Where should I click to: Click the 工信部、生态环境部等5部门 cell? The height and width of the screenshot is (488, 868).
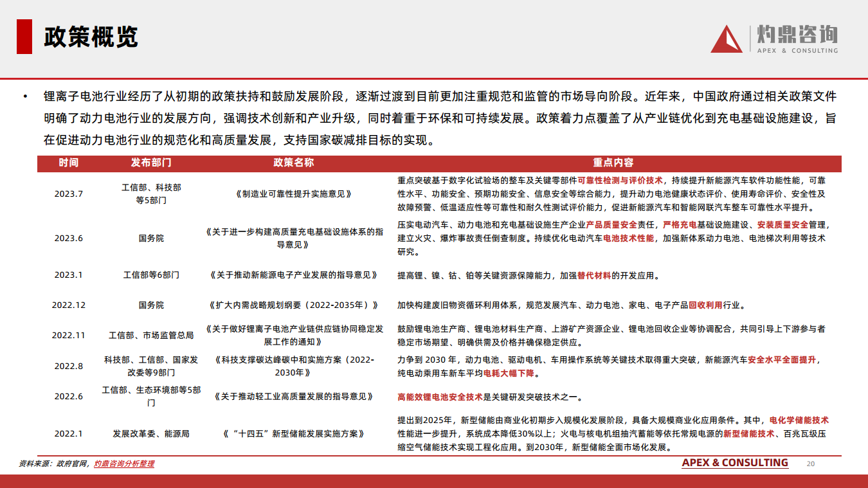pyautogui.click(x=151, y=396)
